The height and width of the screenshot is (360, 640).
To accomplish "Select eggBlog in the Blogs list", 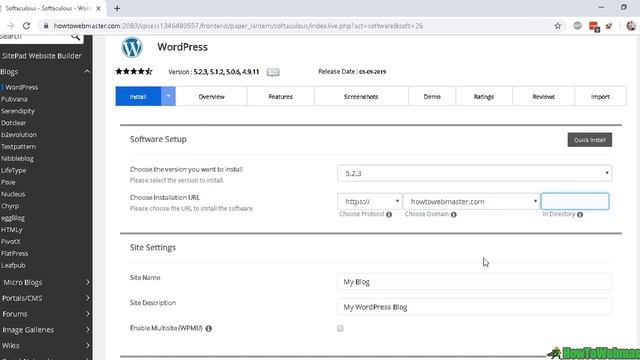I will coord(13,218).
